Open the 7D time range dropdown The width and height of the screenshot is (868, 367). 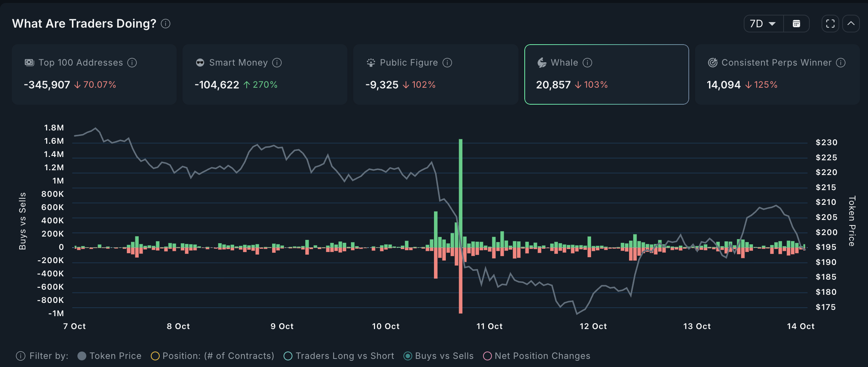pos(763,24)
